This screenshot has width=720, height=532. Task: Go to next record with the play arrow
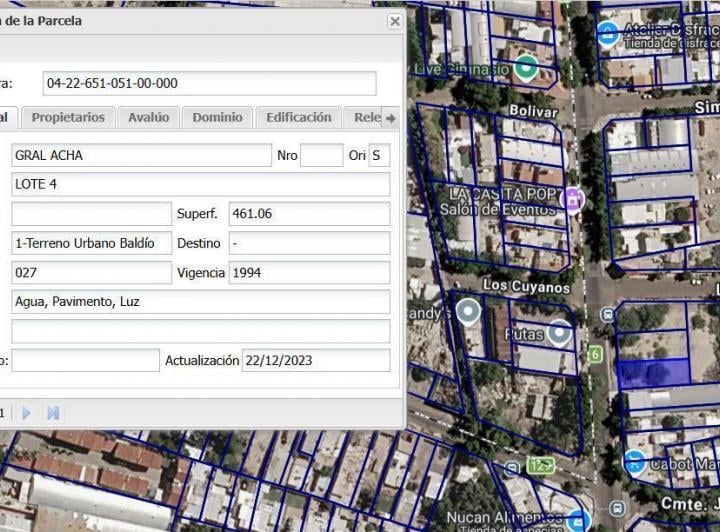click(x=26, y=413)
